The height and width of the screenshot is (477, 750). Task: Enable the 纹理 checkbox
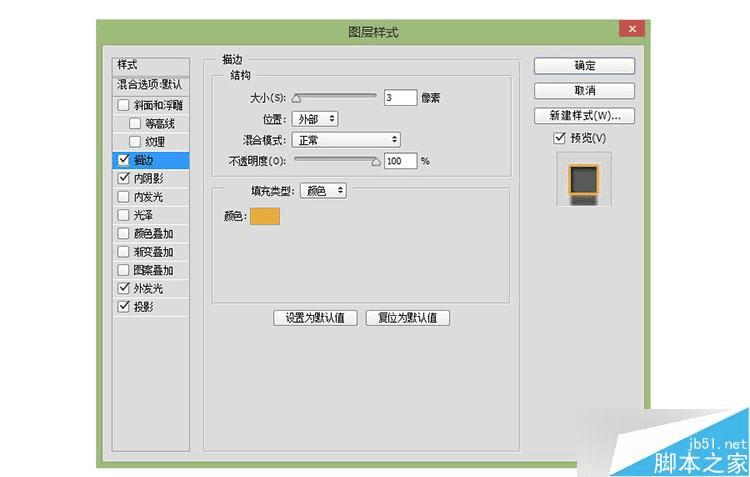(x=135, y=142)
